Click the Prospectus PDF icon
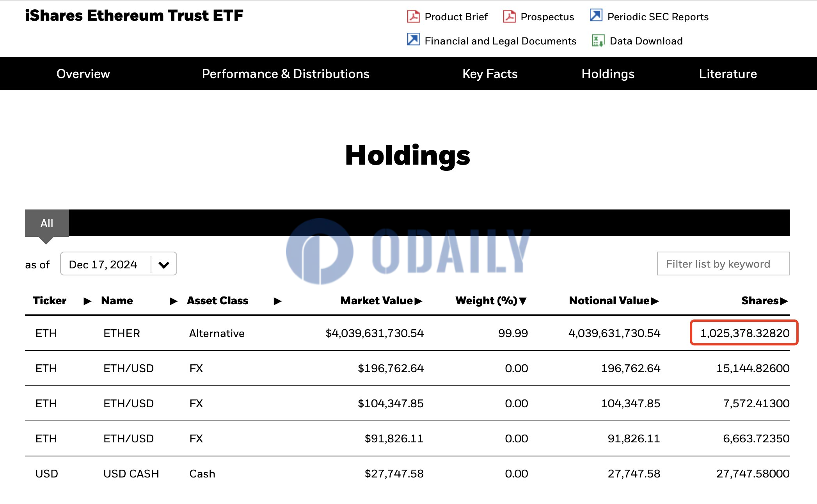Screen dimensions: 817x504 pos(509,16)
